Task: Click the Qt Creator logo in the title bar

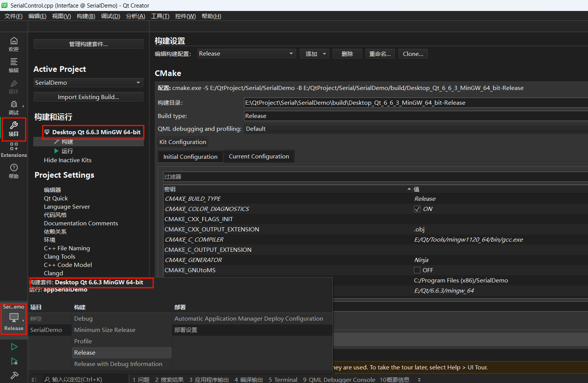Action: click(5, 5)
